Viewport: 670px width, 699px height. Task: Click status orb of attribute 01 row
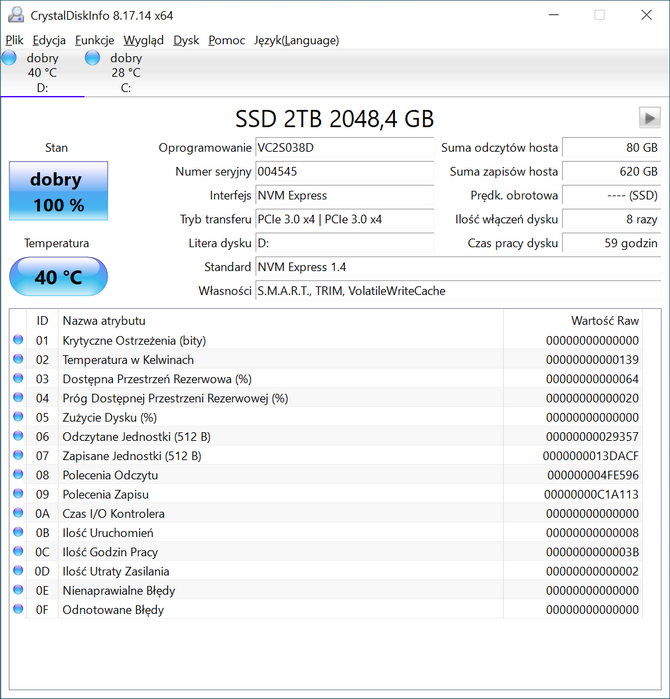18,340
